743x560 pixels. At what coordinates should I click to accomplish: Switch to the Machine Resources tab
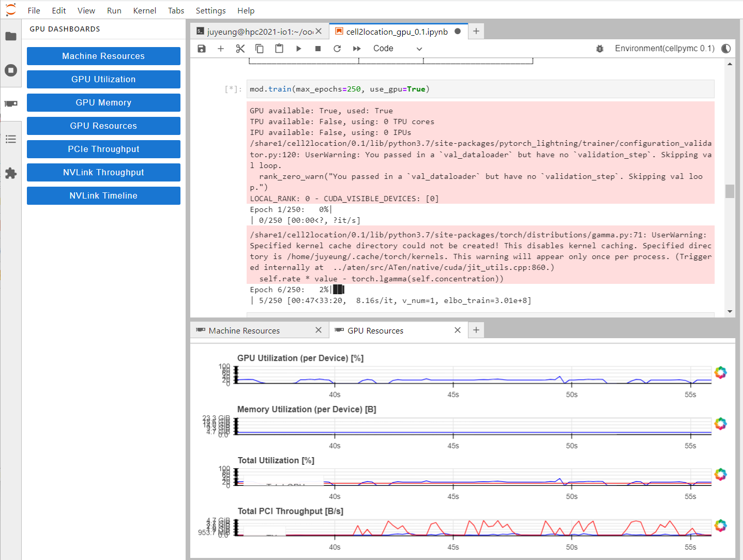tap(244, 330)
